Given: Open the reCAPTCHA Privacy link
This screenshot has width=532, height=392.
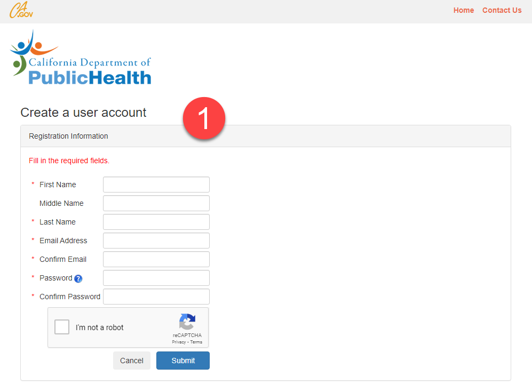Looking at the screenshot, I should (x=179, y=342).
